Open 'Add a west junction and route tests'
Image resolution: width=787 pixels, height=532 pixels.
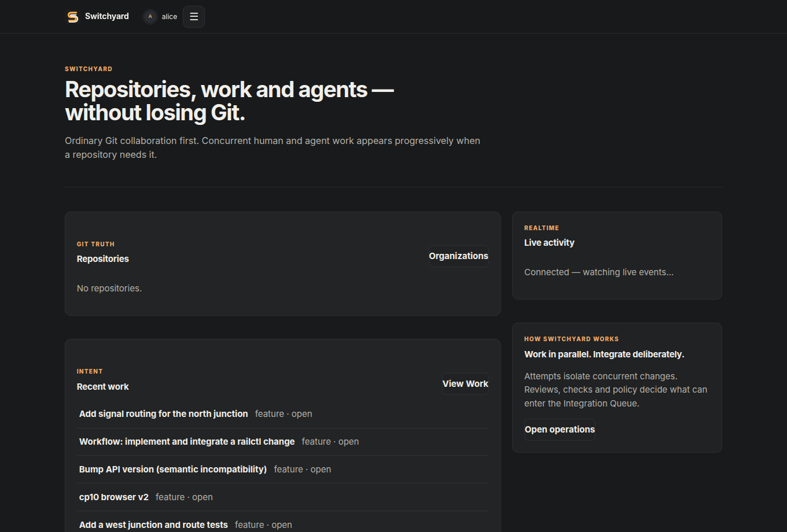[153, 525]
